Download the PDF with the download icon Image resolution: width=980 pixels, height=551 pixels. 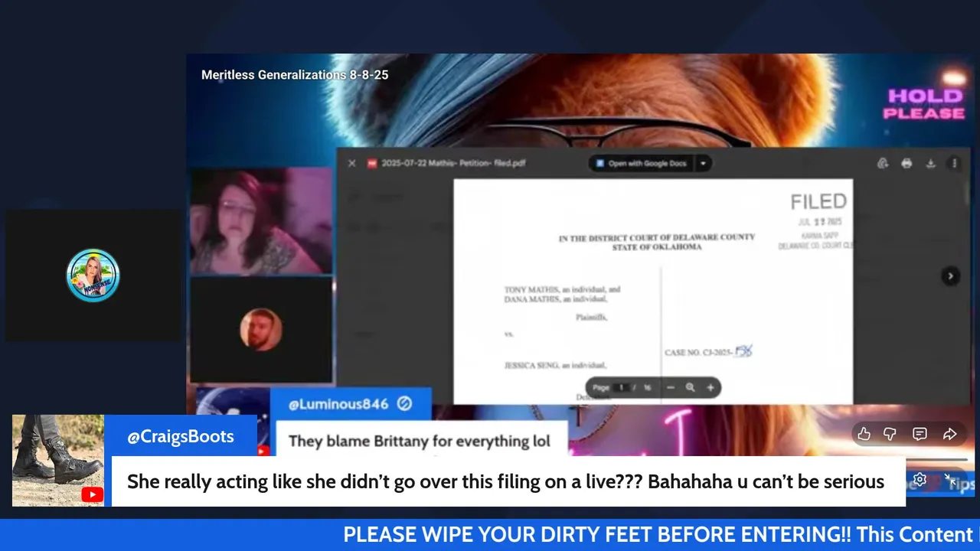click(930, 163)
